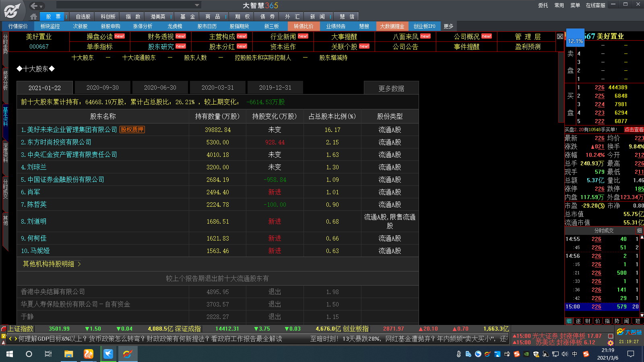Open the Task View button on taskbar
644x362 pixels.
tap(48, 354)
